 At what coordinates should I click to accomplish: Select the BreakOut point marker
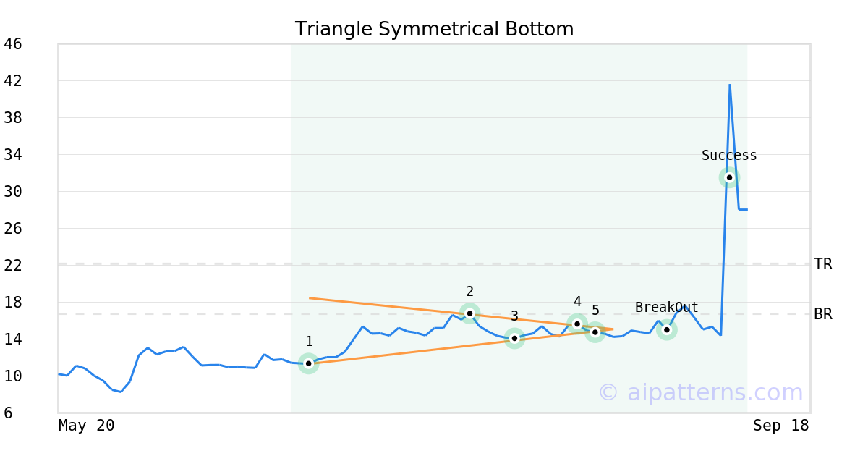667,329
